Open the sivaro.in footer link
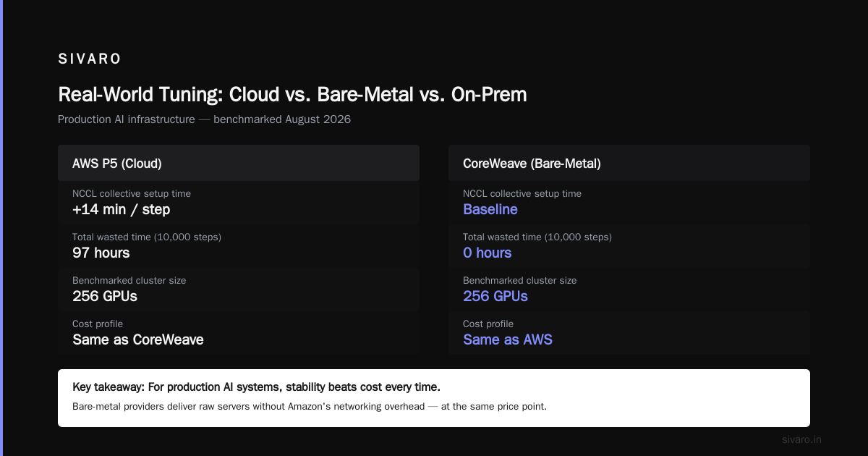868x456 pixels. click(x=802, y=439)
